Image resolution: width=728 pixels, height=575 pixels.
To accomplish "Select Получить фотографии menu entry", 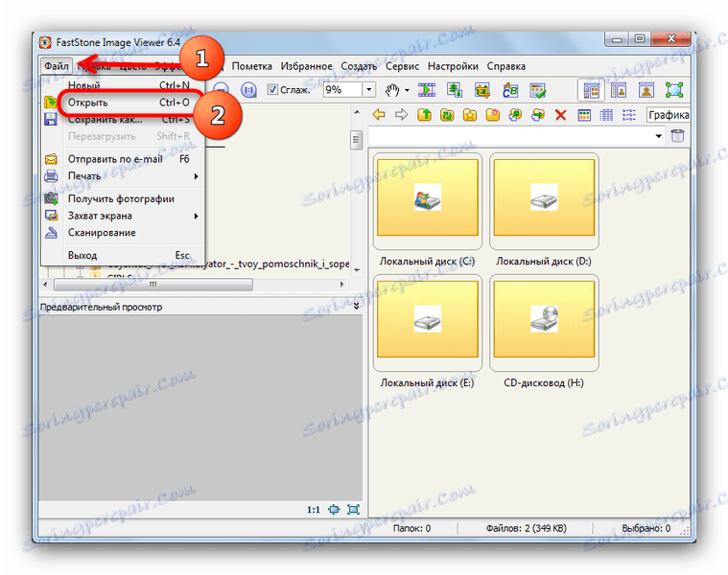I will coord(123,199).
